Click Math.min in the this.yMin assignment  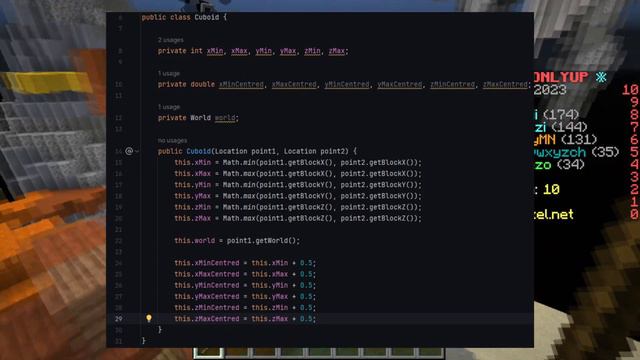click(239, 185)
